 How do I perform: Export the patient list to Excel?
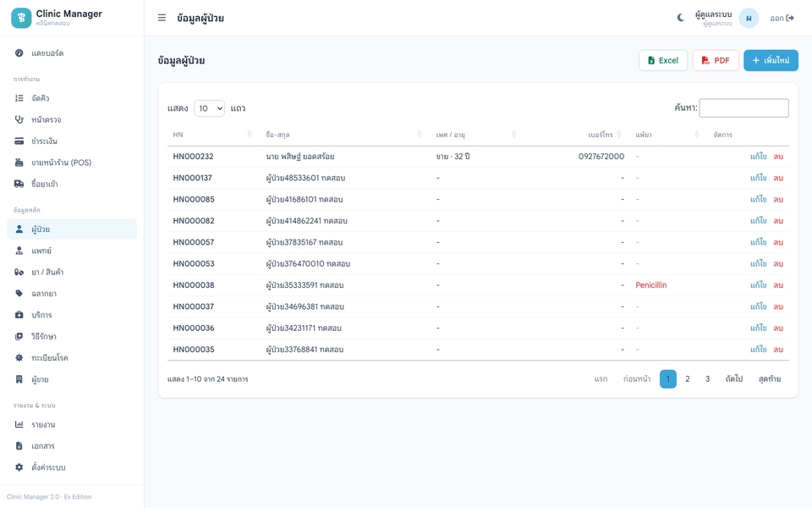[x=663, y=60]
